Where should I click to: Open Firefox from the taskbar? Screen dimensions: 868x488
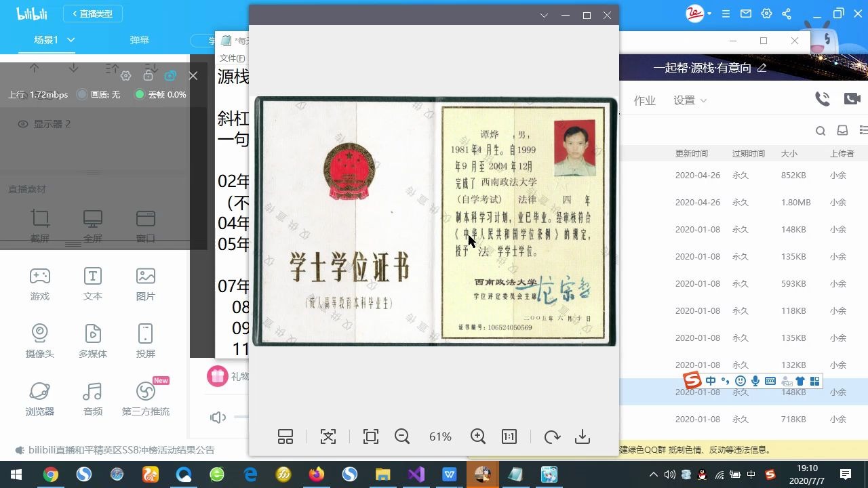[x=317, y=474]
